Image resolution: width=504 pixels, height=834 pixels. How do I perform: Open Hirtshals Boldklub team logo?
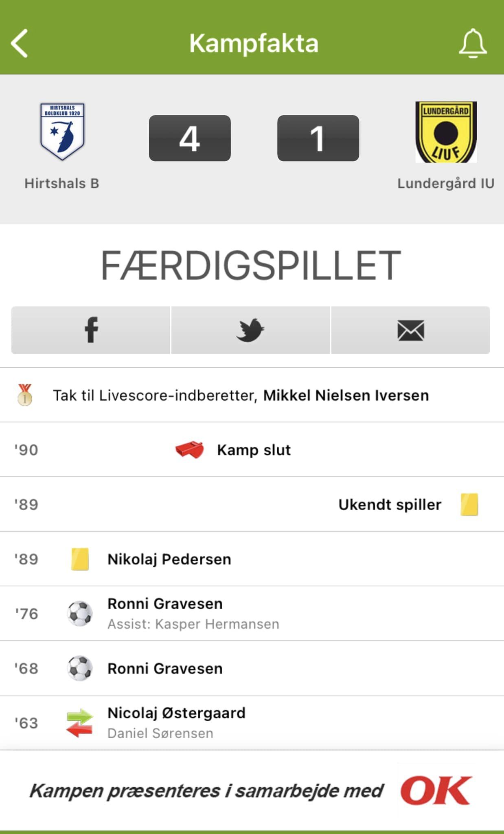click(x=62, y=132)
